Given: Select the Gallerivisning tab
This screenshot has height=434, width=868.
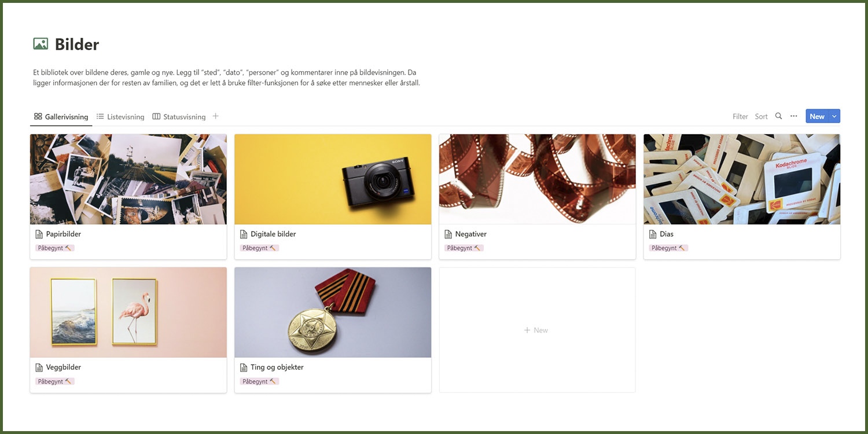Looking at the screenshot, I should [61, 117].
